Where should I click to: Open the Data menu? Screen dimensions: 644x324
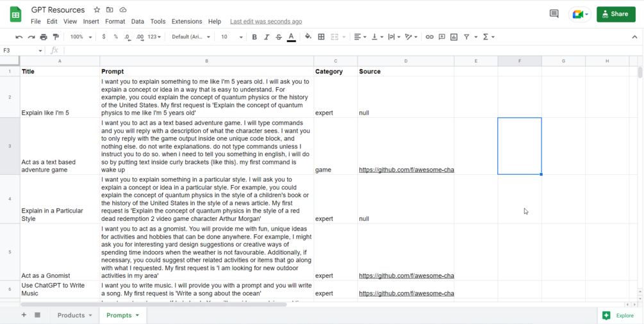(138, 21)
